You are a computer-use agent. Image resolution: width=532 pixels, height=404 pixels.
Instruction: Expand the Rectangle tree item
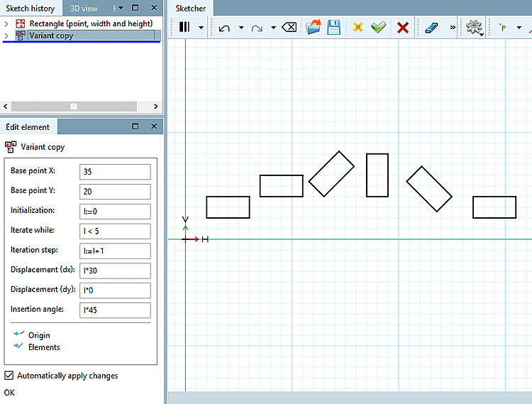[x=6, y=23]
